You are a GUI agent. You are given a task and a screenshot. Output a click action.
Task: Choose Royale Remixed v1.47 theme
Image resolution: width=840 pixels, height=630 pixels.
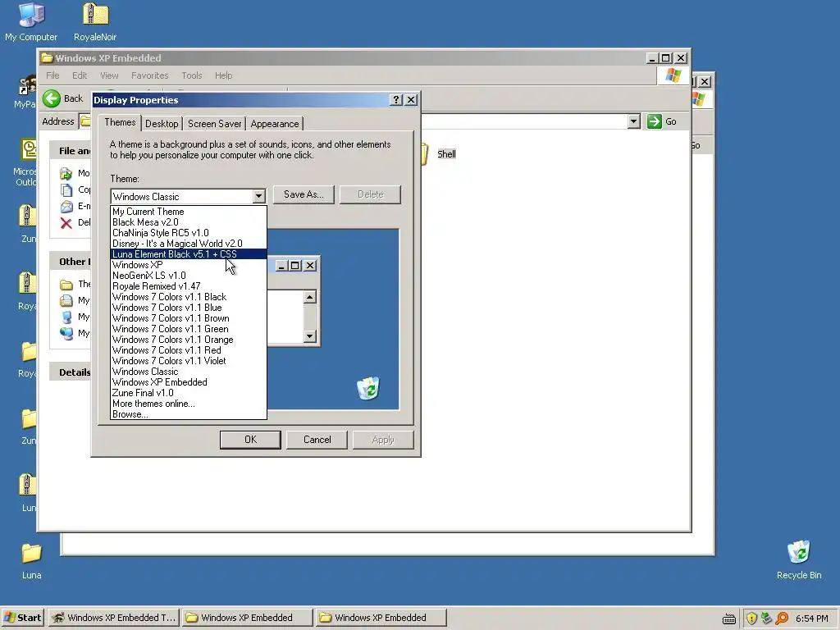pos(189,286)
